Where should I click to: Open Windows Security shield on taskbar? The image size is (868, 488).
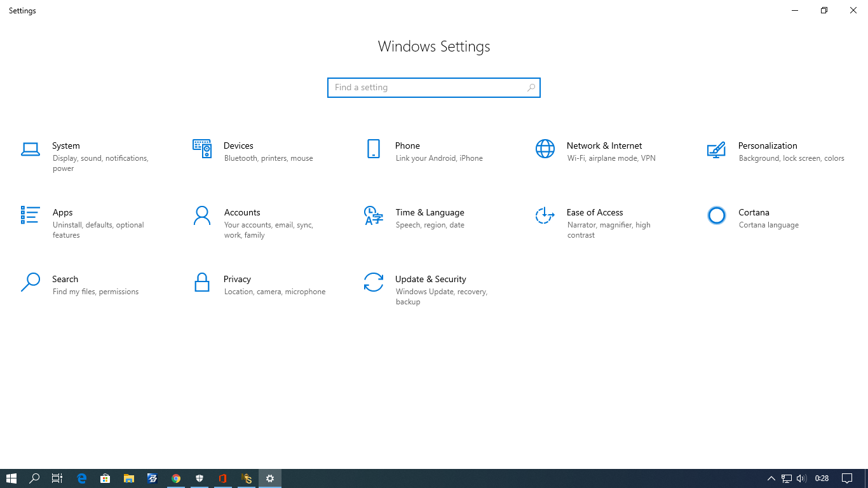[x=200, y=478]
